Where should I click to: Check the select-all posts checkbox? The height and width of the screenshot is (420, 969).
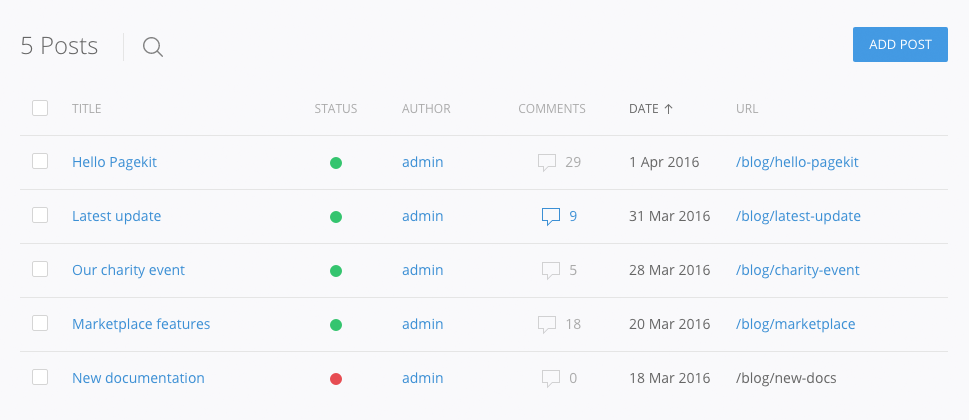click(x=40, y=108)
